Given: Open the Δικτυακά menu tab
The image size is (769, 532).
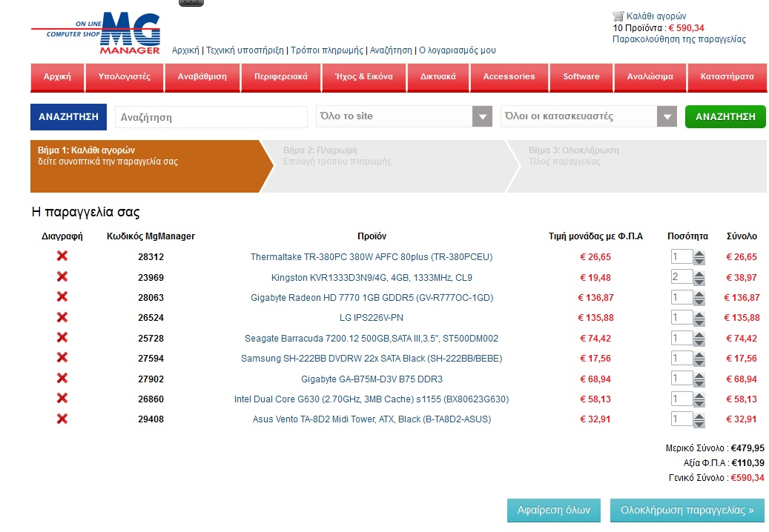Looking at the screenshot, I should [x=438, y=77].
